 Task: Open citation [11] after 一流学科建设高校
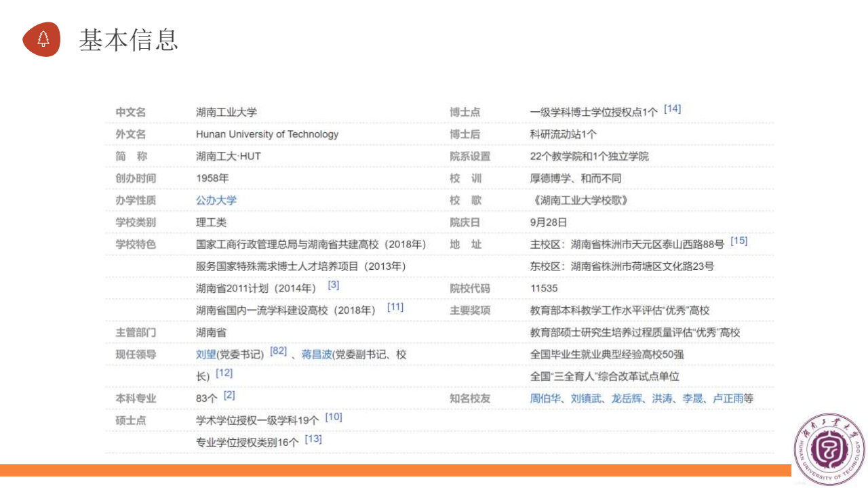pos(395,307)
